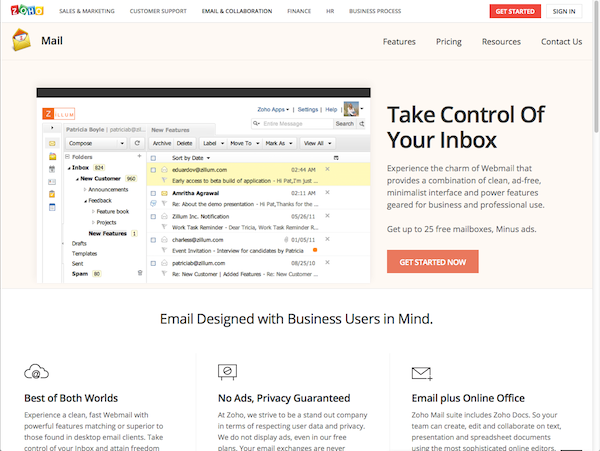The image size is (600, 451).
Task: Expand the Announcements folder arrow
Action: [85, 190]
